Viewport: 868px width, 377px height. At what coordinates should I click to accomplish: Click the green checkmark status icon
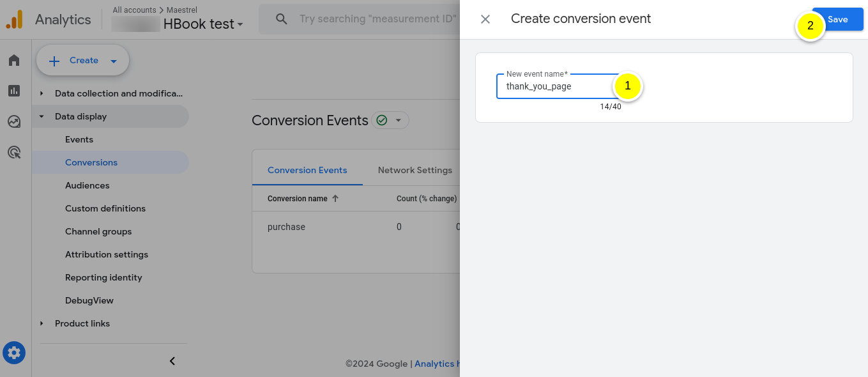pyautogui.click(x=381, y=120)
